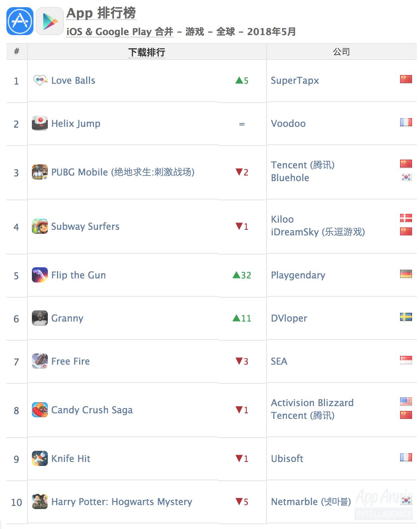420x529 pixels.
Task: Open the Playgendary company link
Action: tap(298, 275)
